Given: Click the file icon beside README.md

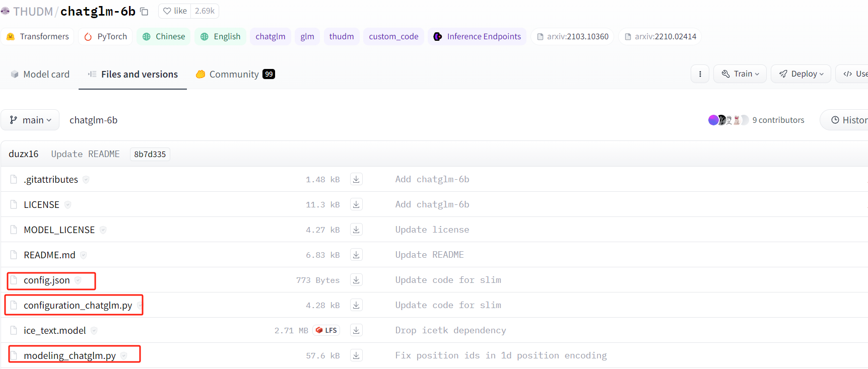Looking at the screenshot, I should [14, 255].
